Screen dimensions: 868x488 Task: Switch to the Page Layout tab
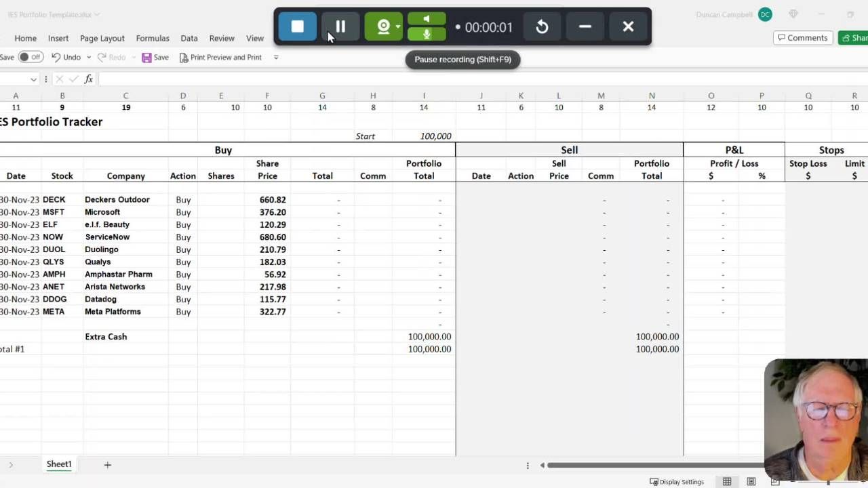(x=102, y=38)
